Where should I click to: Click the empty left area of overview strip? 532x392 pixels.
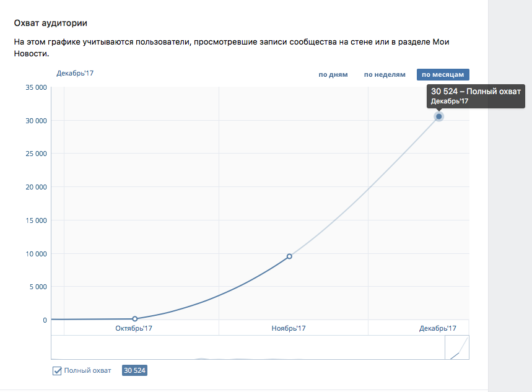point(186,347)
